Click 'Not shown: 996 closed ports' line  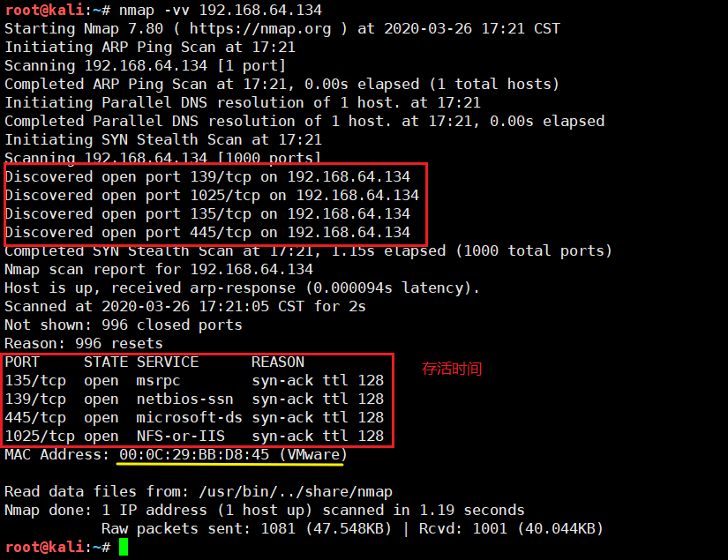124,325
